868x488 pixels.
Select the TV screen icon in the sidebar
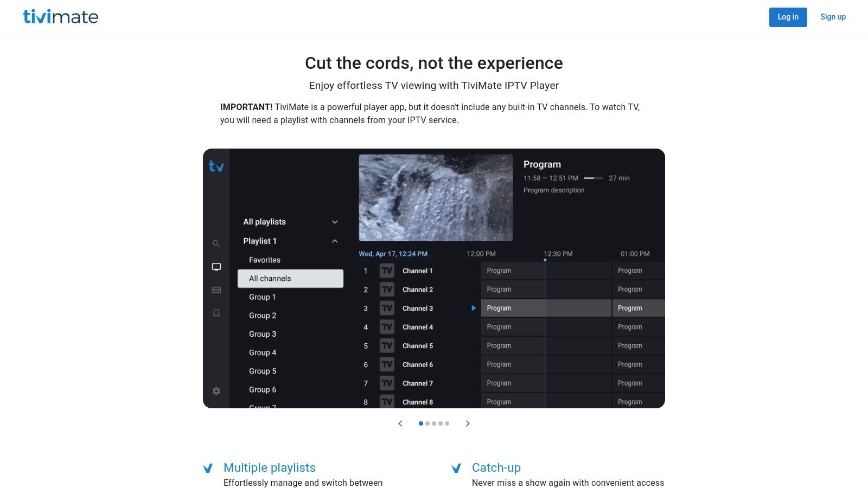pos(216,267)
